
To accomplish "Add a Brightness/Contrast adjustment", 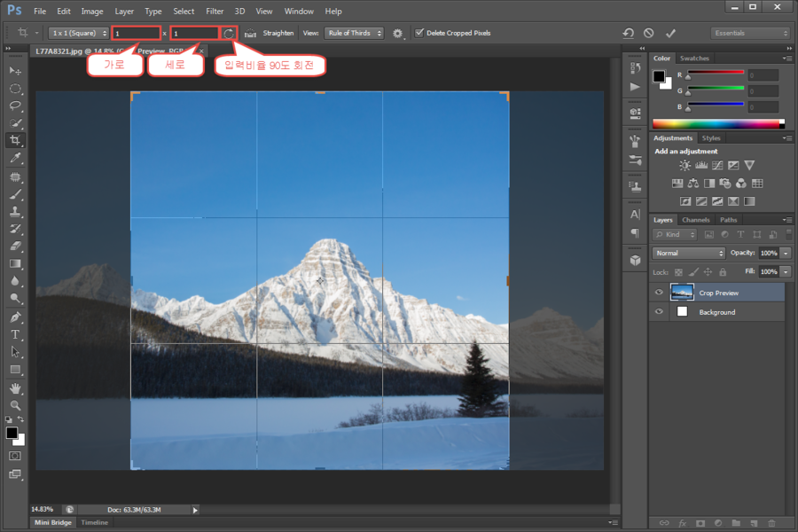I will pyautogui.click(x=685, y=166).
